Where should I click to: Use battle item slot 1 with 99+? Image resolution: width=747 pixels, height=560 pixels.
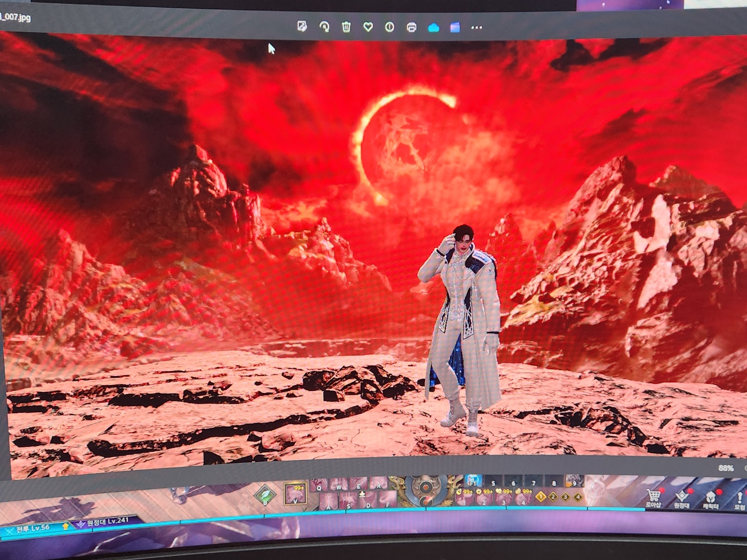464,497
